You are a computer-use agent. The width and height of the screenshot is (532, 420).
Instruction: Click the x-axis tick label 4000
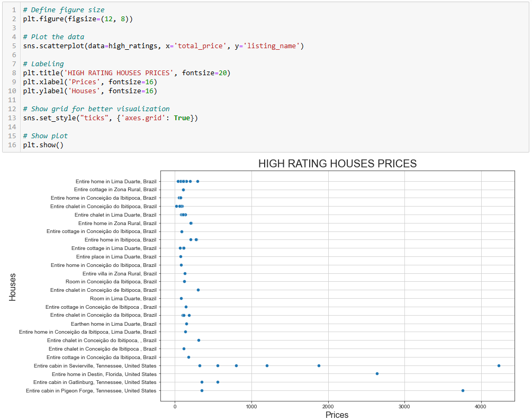(481, 406)
